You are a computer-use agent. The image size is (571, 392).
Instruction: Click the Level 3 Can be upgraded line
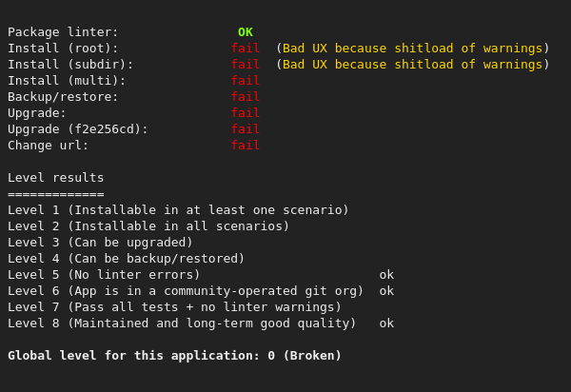click(x=100, y=243)
